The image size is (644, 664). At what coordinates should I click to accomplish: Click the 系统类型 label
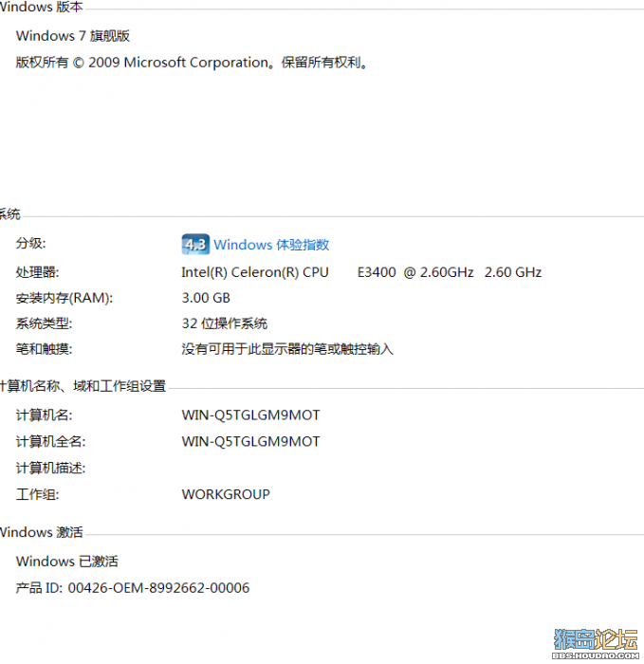44,324
